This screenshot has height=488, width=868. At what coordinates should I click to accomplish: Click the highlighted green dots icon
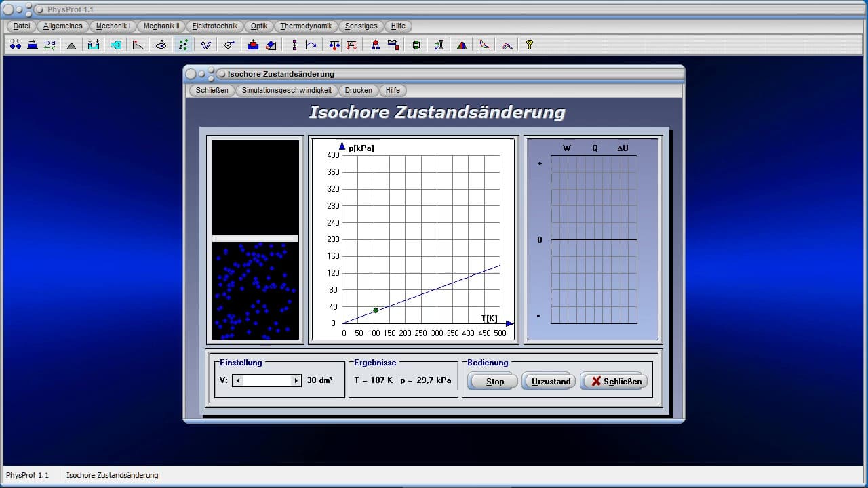(x=183, y=45)
